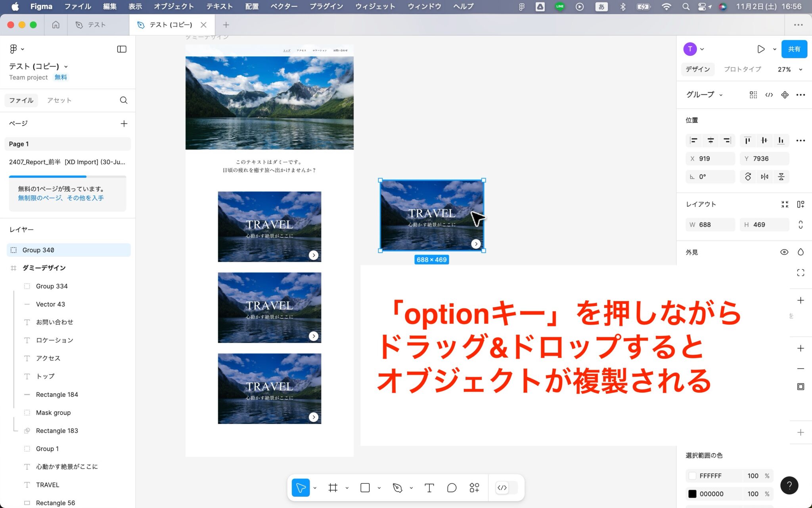This screenshot has height=508, width=812.
Task: Click 無制限のページ、その他を入手 link
Action: [x=61, y=198]
